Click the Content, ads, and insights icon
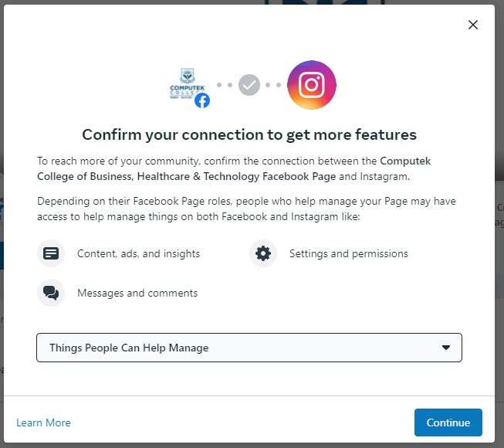 [51, 253]
